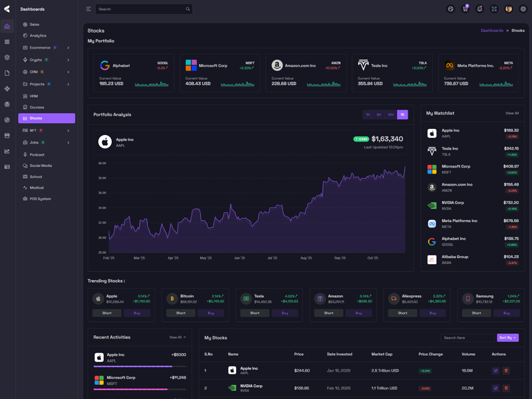This screenshot has width=532, height=399.
Task: Edit the NVIDIA Corp stock row
Action: click(x=495, y=388)
